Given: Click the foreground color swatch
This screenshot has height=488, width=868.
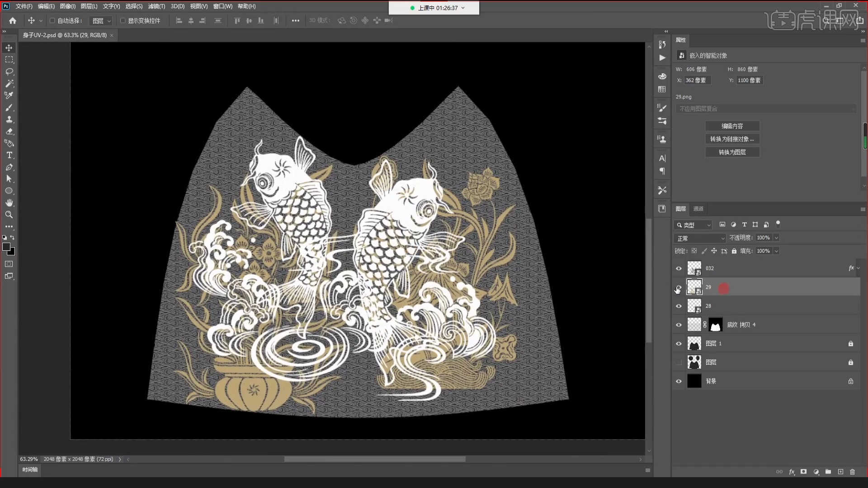Looking at the screenshot, I should (x=6, y=247).
